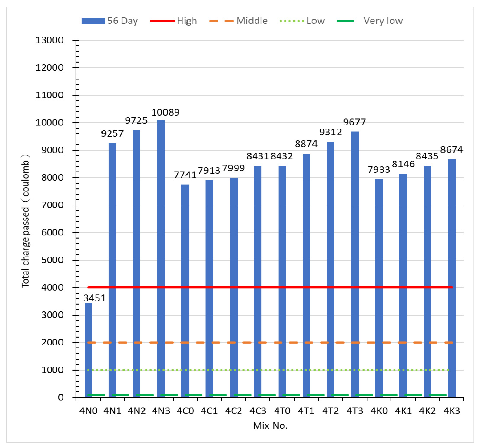The image size is (479, 448).
Task: Click the 7999 data label
Action: point(234,168)
